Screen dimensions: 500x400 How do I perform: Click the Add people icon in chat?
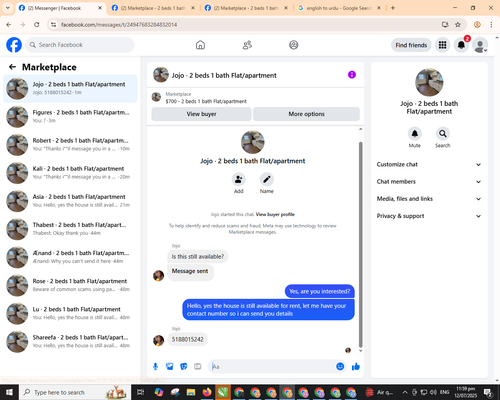point(239,179)
